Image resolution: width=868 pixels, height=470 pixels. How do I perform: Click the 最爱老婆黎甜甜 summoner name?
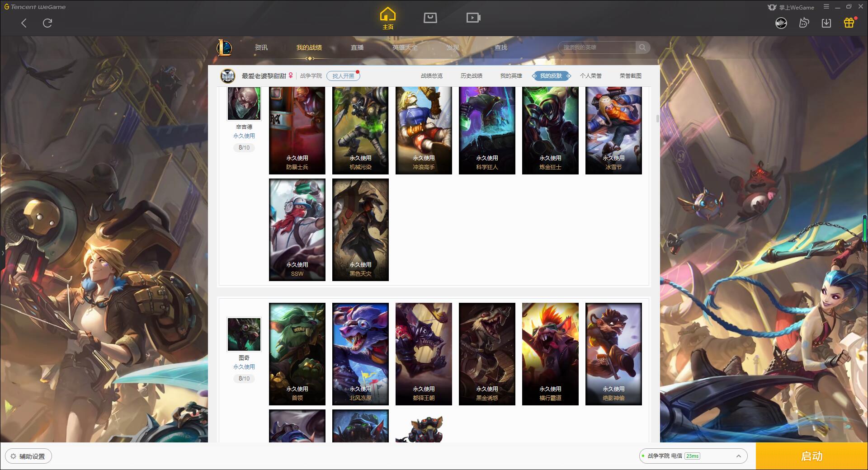click(264, 76)
